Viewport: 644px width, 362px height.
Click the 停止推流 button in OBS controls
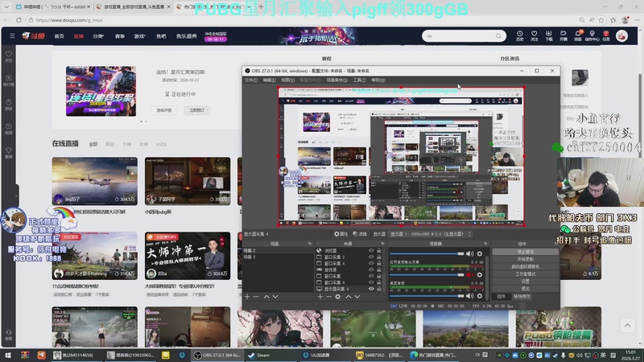click(526, 252)
